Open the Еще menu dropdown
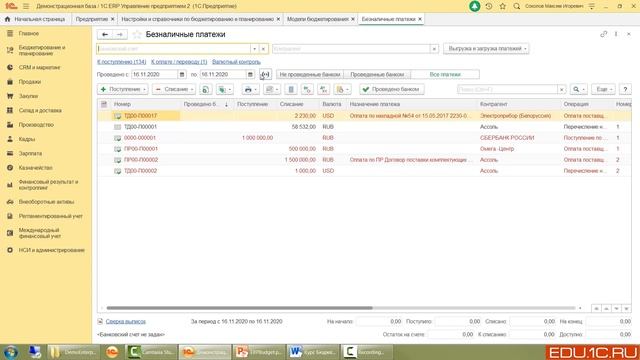This screenshot has height=360, width=640. point(603,89)
